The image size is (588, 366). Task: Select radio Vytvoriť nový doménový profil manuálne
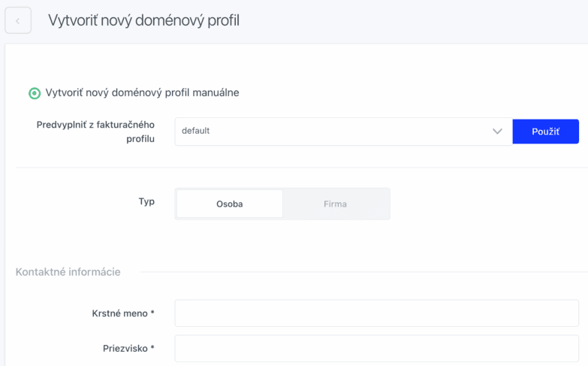[35, 93]
